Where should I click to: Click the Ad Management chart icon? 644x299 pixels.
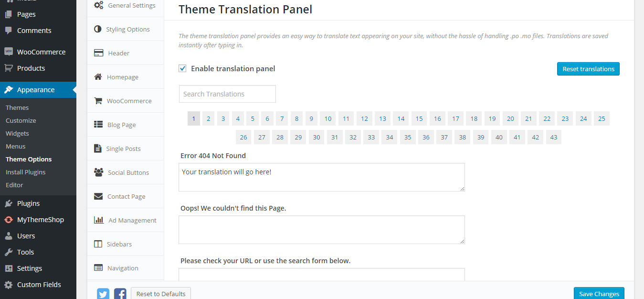click(99, 220)
